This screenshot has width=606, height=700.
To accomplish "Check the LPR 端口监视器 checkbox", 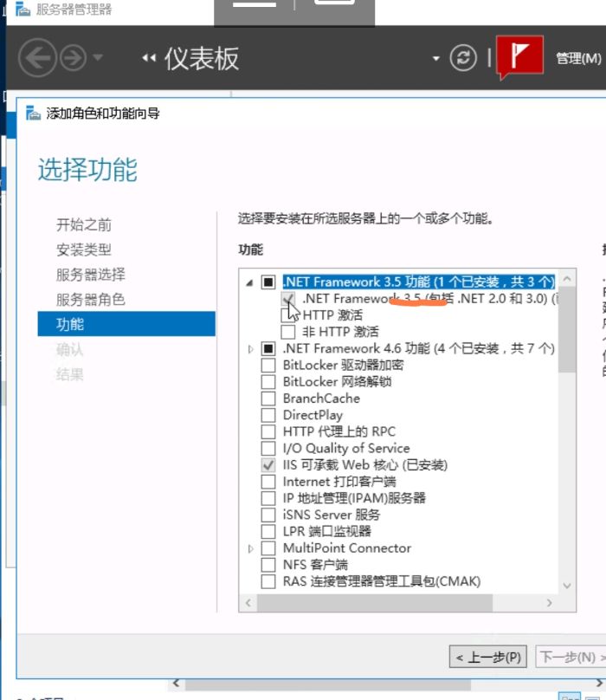I will [x=268, y=531].
